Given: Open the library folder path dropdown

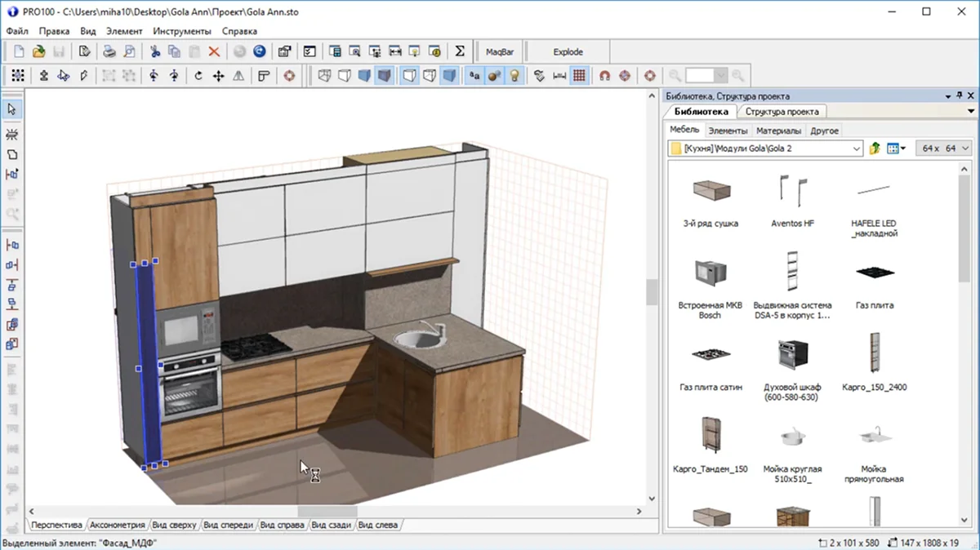Looking at the screenshot, I should (x=856, y=149).
